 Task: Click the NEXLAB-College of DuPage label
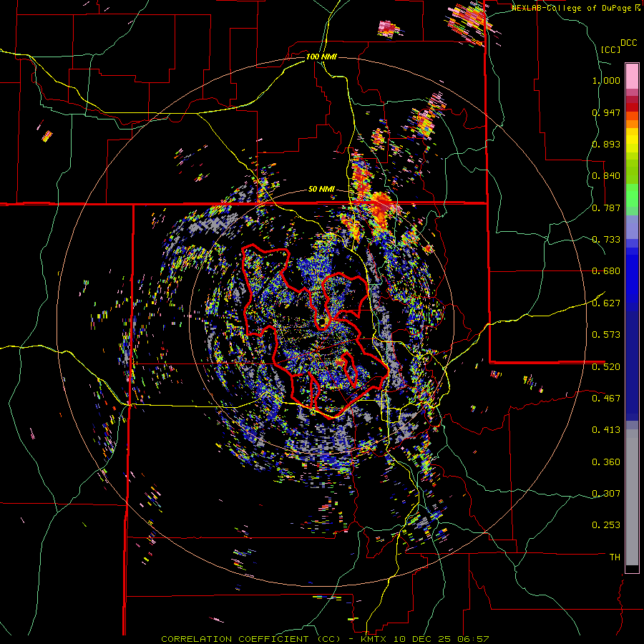click(572, 8)
